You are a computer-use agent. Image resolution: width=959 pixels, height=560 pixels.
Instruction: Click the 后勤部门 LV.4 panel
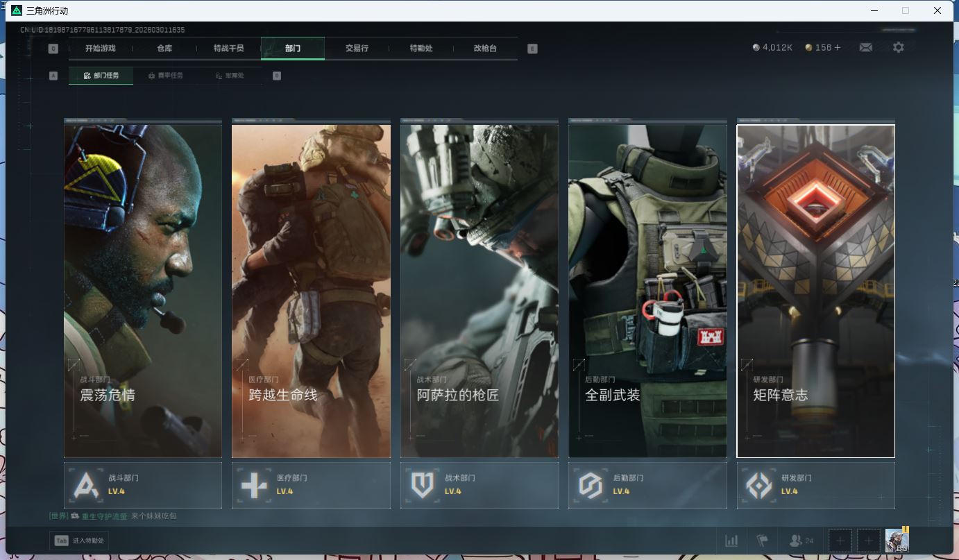coord(647,485)
